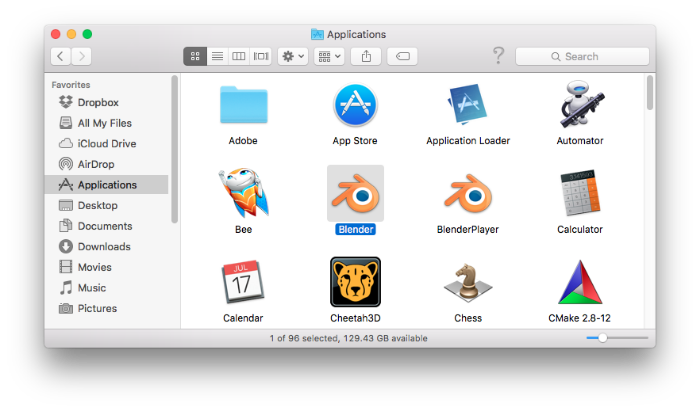
Task: Switch to Cover Flow view
Action: pos(261,56)
